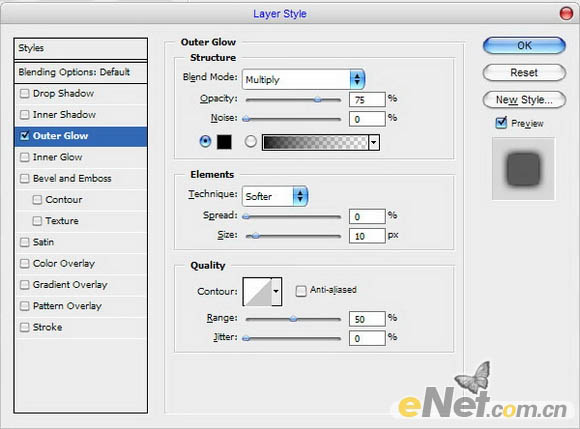
Task: Enable the Drop Shadow checkbox
Action: tap(24, 93)
